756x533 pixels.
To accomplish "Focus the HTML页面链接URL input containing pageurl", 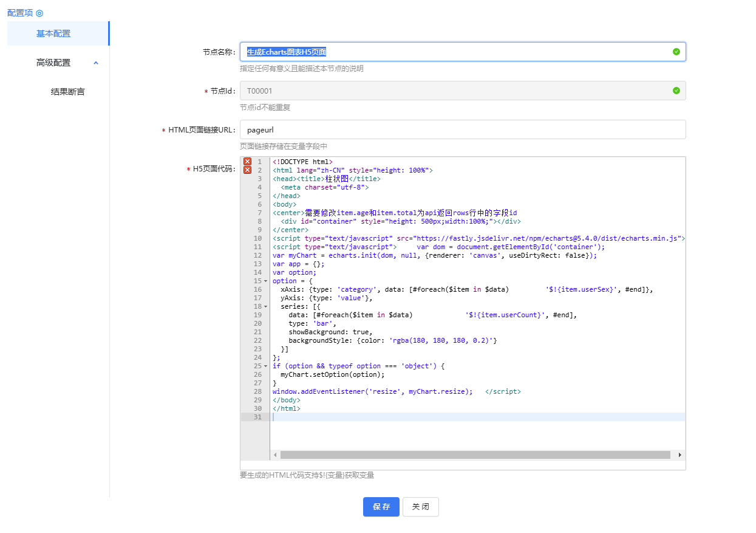I will (x=463, y=129).
